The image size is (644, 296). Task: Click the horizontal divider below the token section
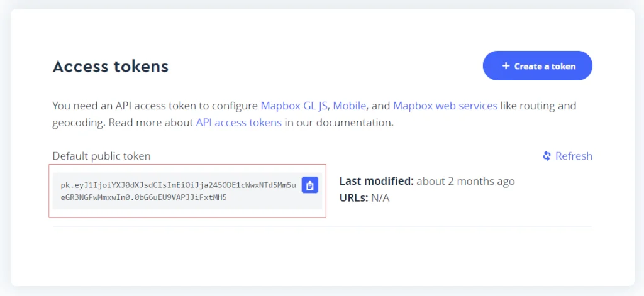(x=322, y=227)
